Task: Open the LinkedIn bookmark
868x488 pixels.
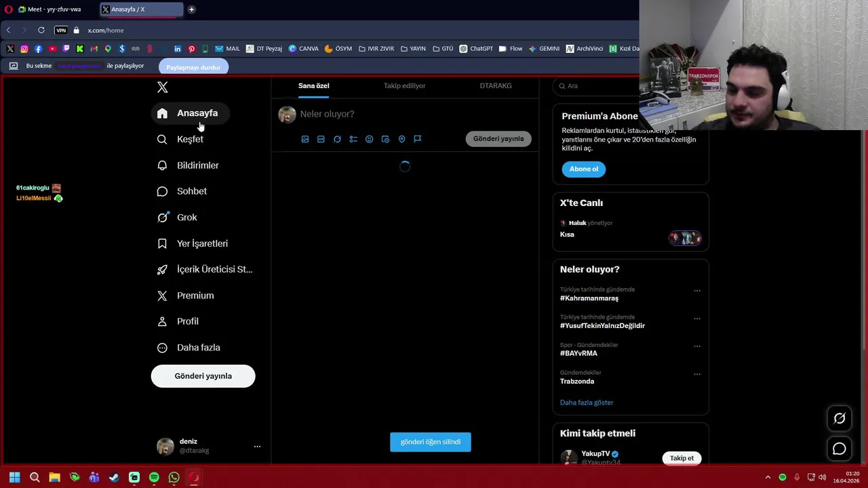Action: 178,49
